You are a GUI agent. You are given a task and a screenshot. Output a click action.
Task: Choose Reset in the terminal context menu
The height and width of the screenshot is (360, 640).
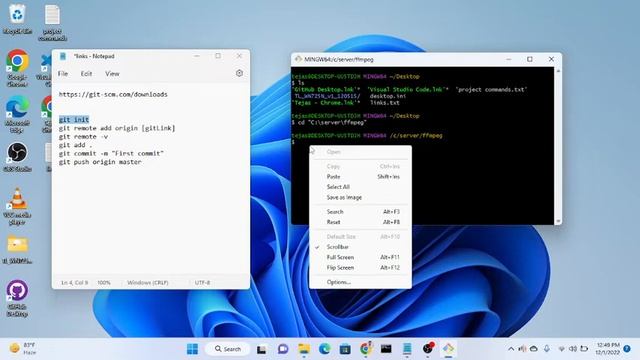pos(360,222)
